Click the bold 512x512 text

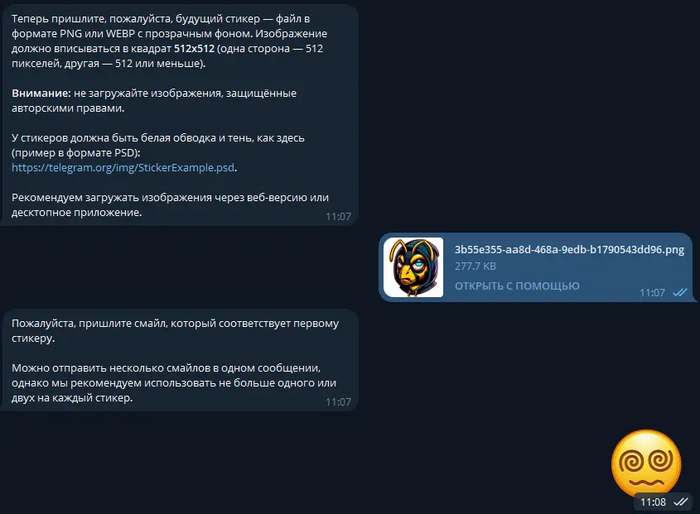click(x=194, y=48)
